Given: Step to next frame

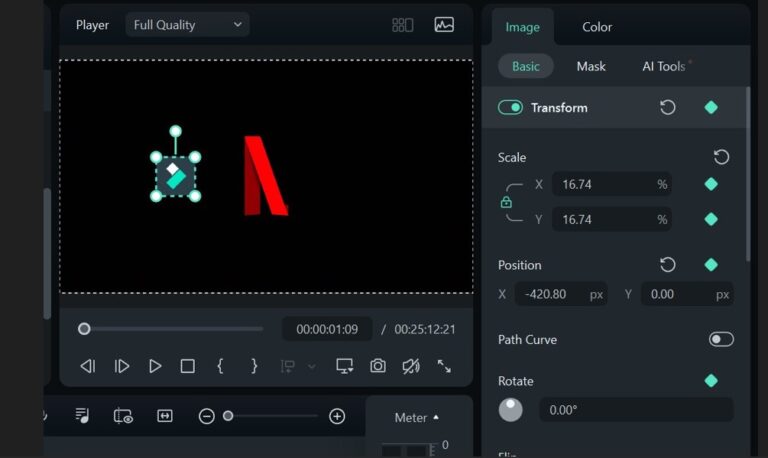Looking at the screenshot, I should 121,366.
